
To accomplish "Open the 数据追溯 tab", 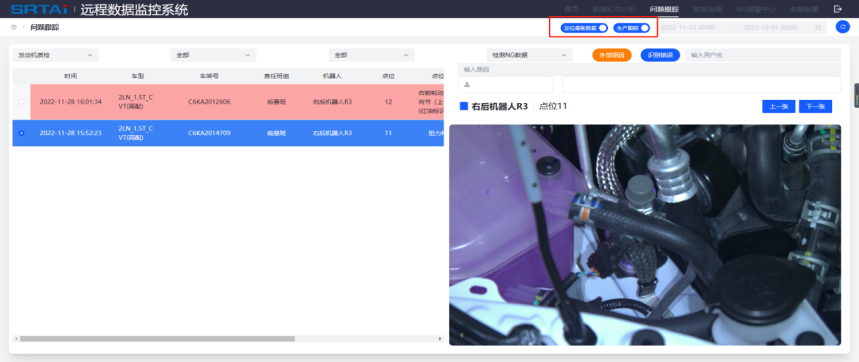I will [707, 9].
